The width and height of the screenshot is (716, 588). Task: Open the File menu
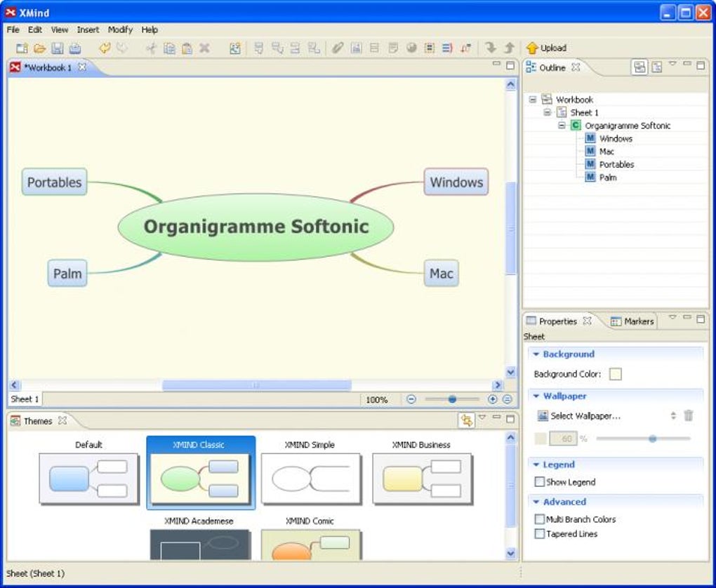click(x=13, y=29)
